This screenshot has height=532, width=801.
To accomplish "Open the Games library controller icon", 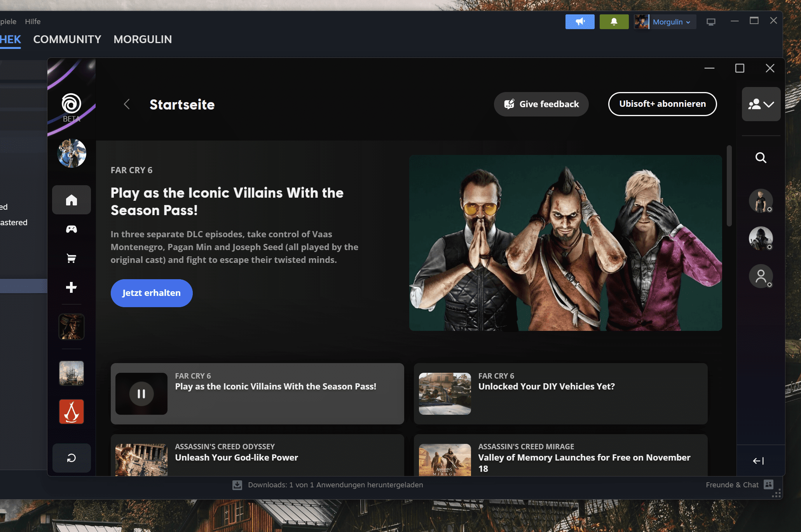I will pyautogui.click(x=72, y=229).
